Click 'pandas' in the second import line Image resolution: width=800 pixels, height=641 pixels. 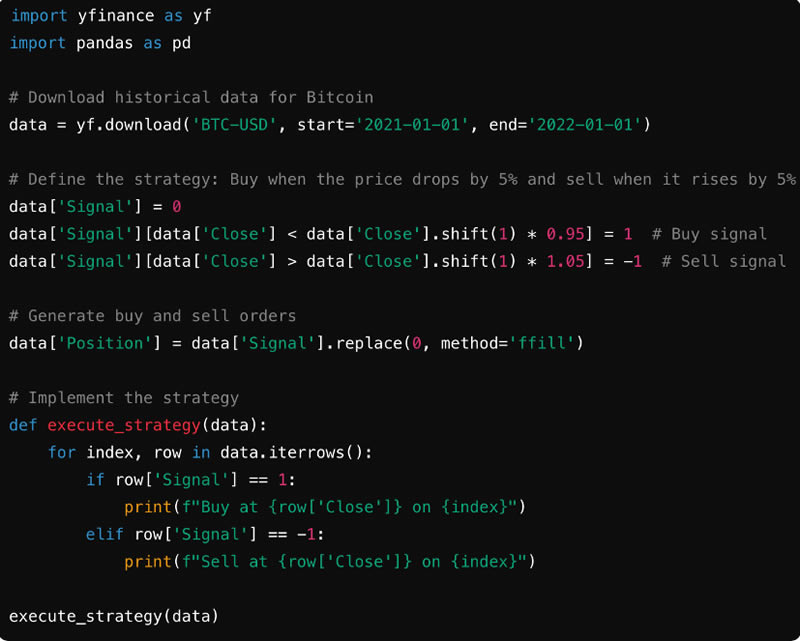tap(104, 43)
